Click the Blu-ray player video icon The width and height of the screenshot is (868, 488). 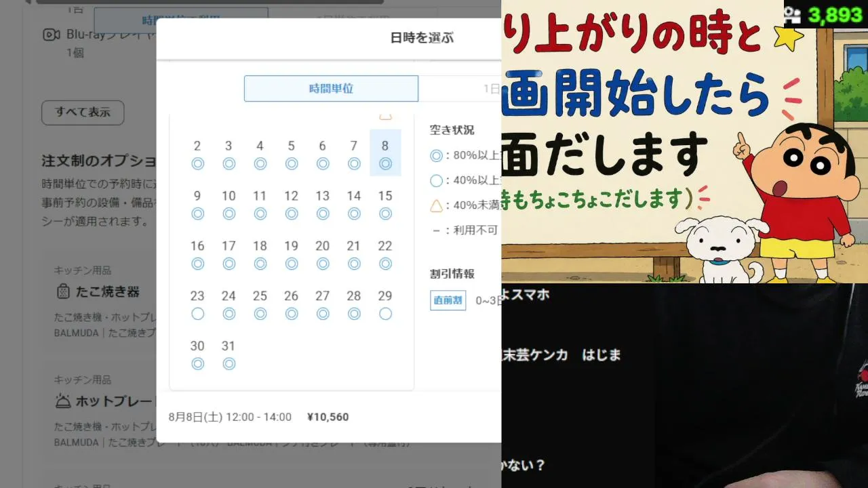click(x=52, y=35)
